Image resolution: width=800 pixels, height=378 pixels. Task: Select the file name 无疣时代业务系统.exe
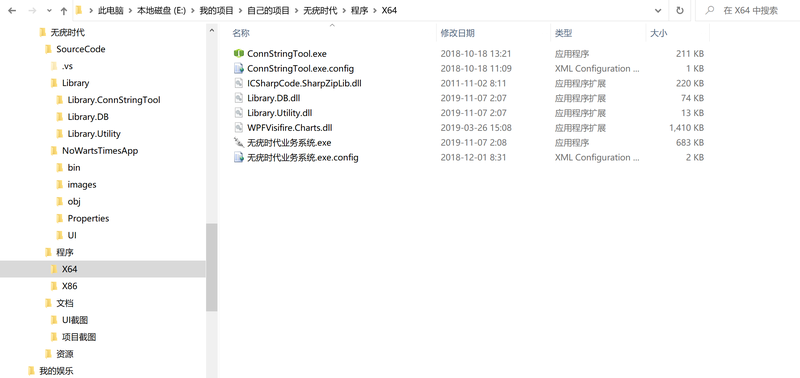[x=289, y=142]
